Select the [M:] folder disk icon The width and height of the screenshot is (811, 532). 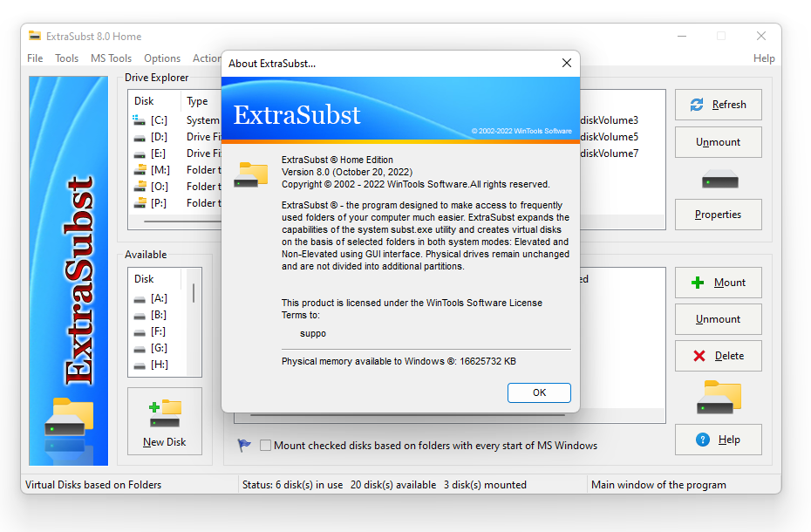[x=140, y=170]
